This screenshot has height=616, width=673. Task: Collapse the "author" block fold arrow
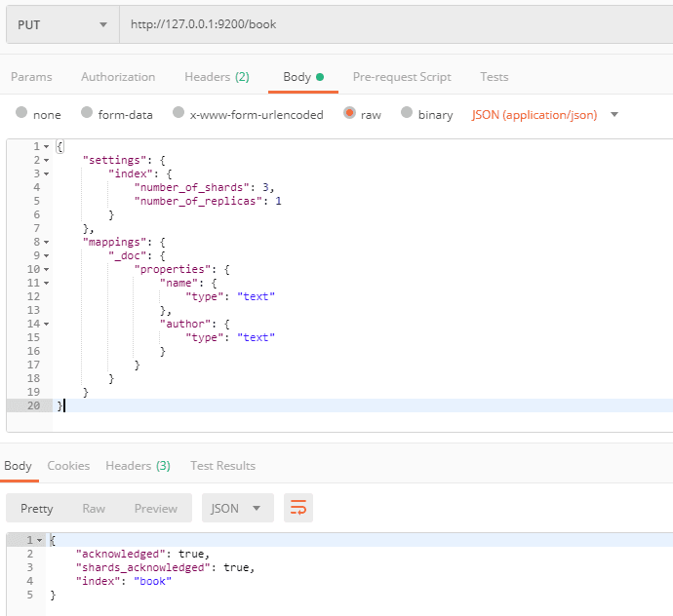coord(47,324)
